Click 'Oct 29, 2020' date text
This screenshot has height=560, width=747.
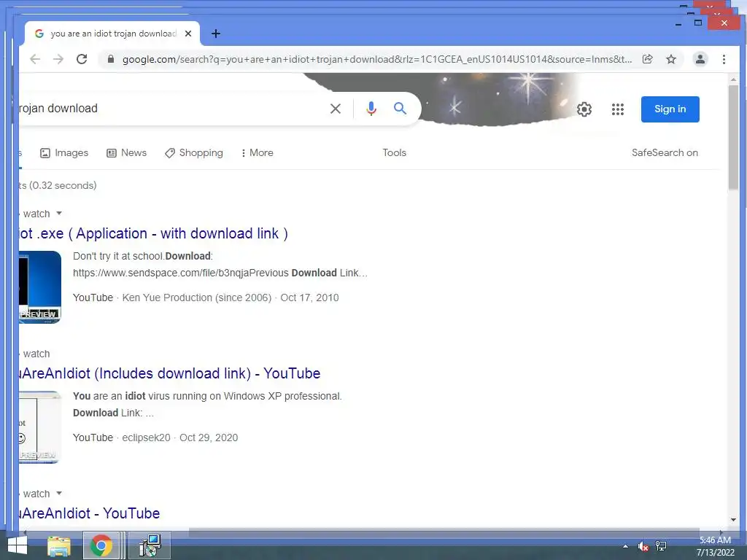coord(209,437)
